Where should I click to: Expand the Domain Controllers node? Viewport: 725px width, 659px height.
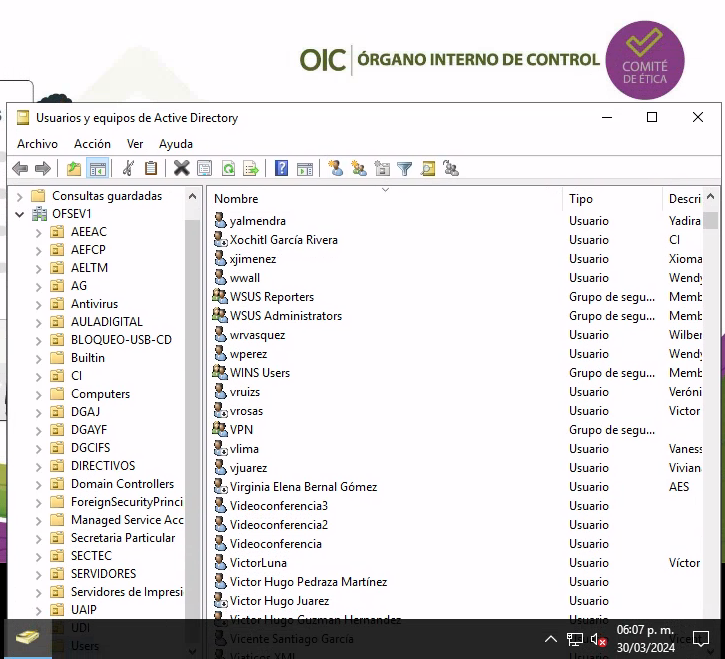[x=39, y=485]
